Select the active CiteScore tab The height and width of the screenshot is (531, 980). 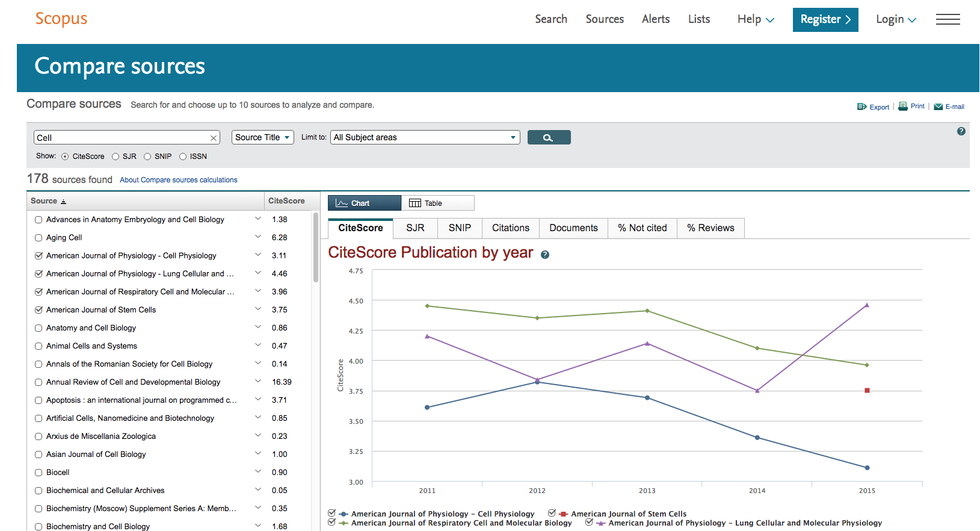click(x=360, y=228)
